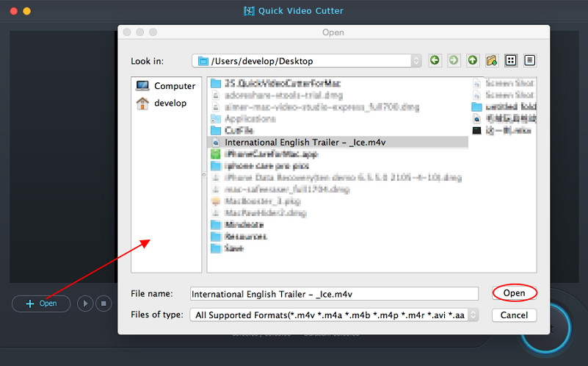Click the Cancel button
The height and width of the screenshot is (366, 588).
[514, 315]
